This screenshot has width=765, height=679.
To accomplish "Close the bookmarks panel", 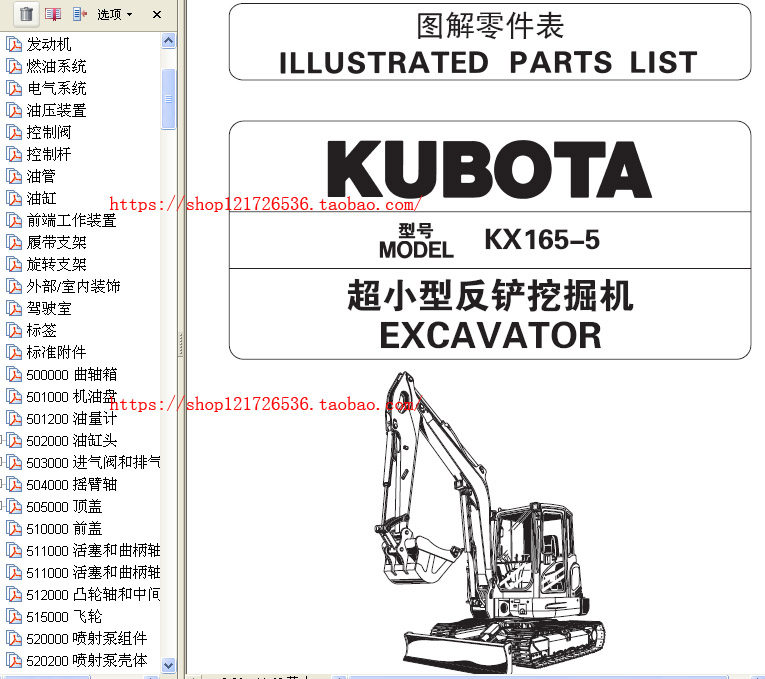I will [x=157, y=15].
